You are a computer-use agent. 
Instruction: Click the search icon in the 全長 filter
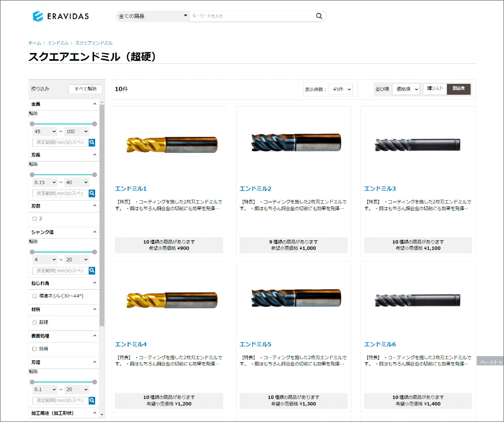(x=92, y=142)
